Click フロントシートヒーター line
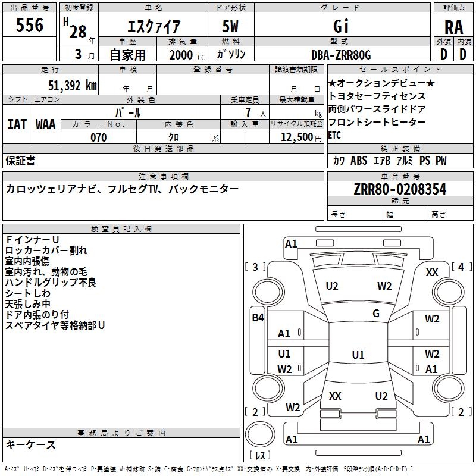 [377, 122]
